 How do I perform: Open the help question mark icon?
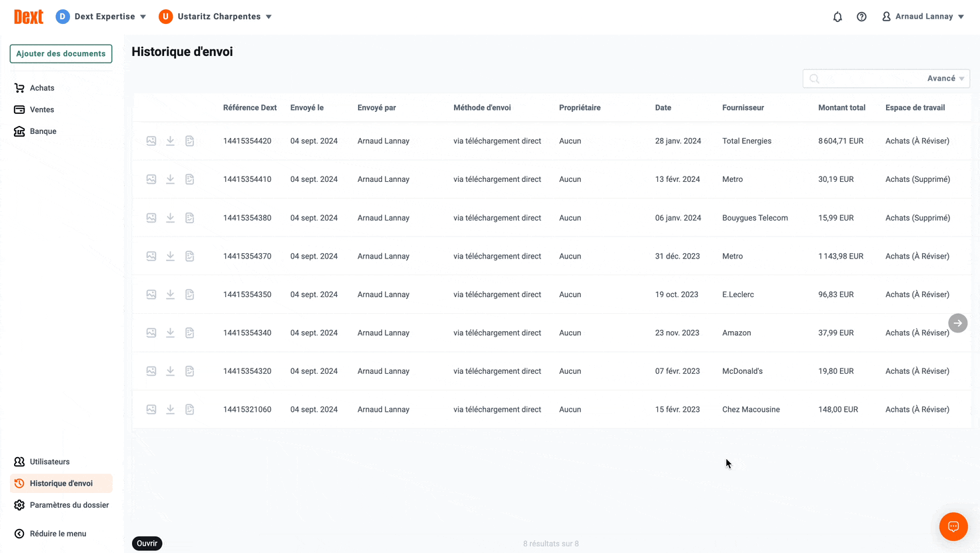861,17
